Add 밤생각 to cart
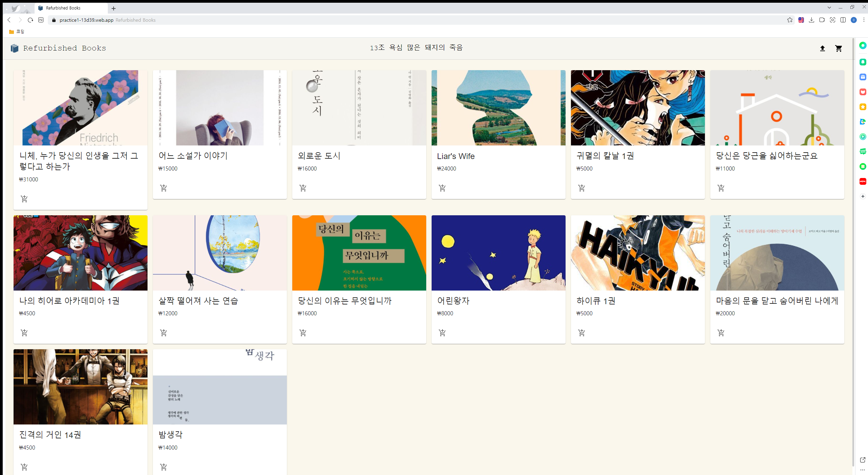 (164, 467)
